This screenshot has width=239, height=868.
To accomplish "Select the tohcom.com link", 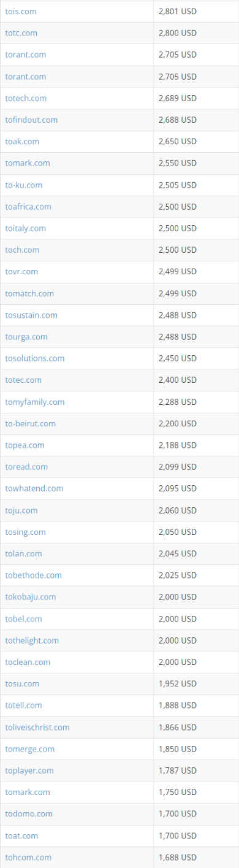I will tap(28, 857).
